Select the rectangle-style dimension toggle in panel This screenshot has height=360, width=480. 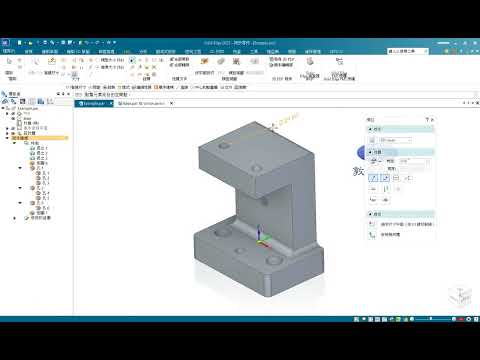[x=396, y=178]
